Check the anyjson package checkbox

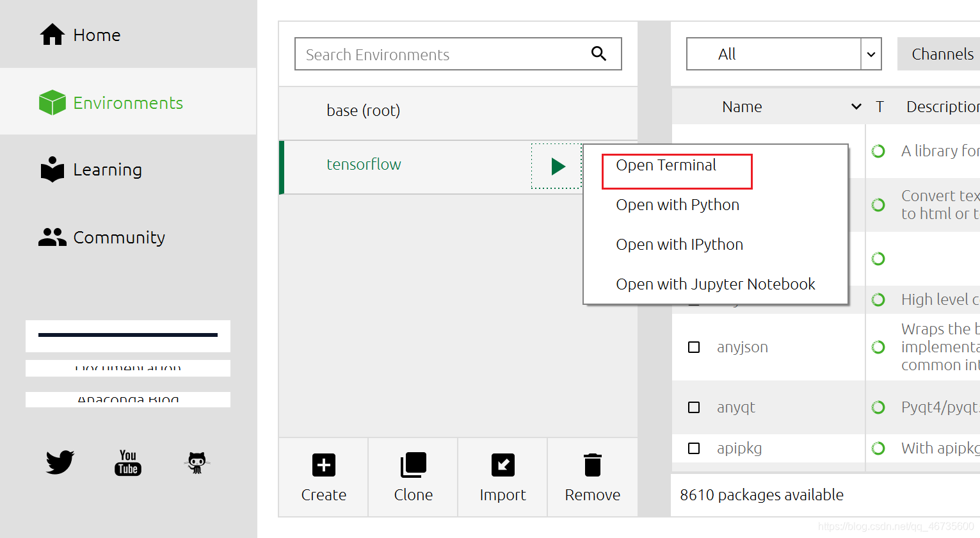click(x=694, y=347)
